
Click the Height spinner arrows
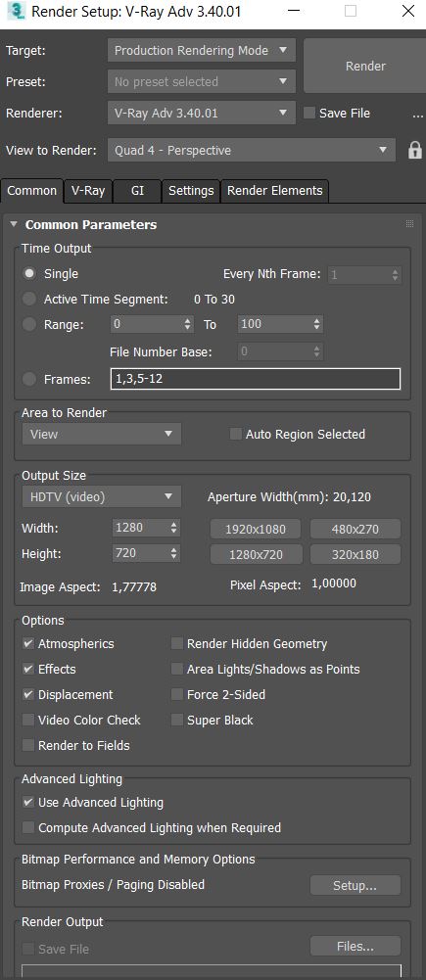174,553
